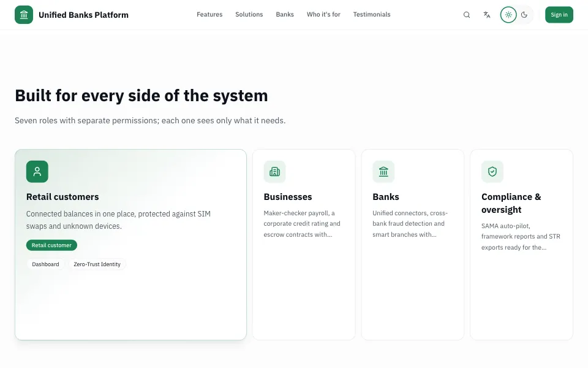Open the language translation icon
Image resolution: width=588 pixels, height=368 pixels.
pos(487,15)
